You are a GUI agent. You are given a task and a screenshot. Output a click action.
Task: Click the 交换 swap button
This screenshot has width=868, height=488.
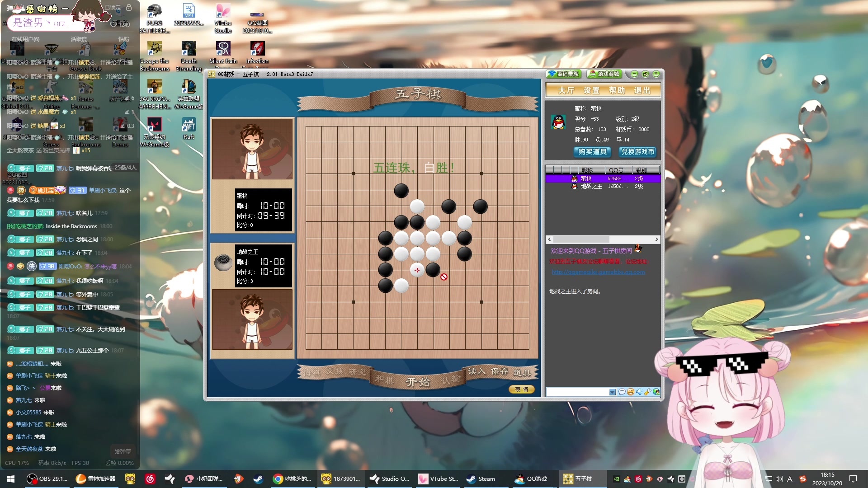click(x=335, y=371)
